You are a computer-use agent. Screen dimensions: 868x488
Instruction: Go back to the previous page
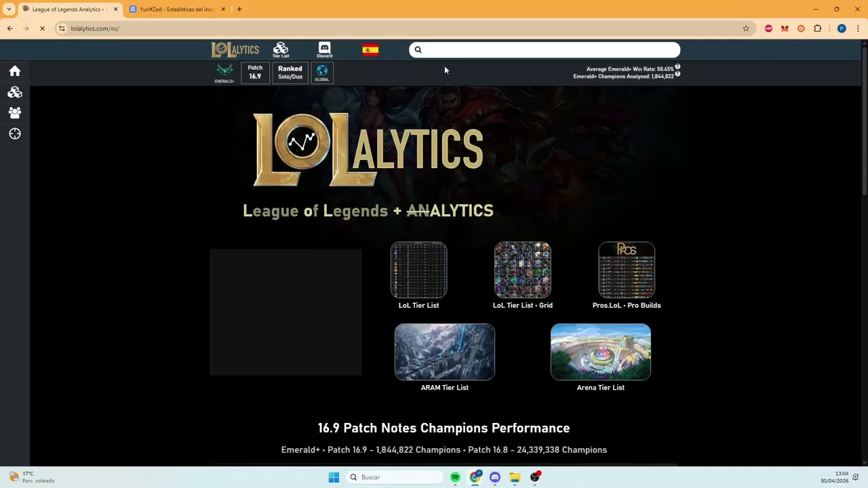pyautogui.click(x=9, y=28)
